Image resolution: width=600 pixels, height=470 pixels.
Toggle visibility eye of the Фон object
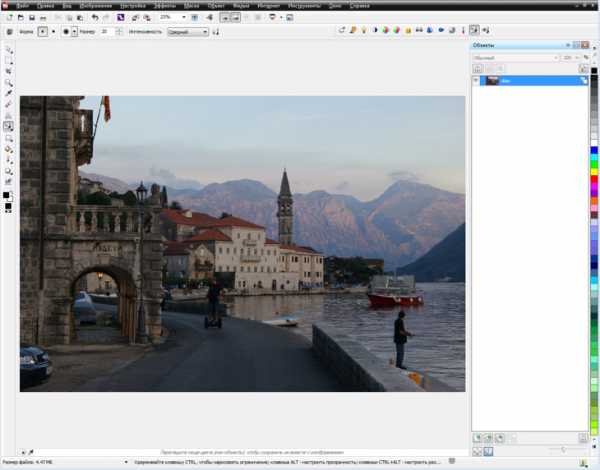[477, 80]
